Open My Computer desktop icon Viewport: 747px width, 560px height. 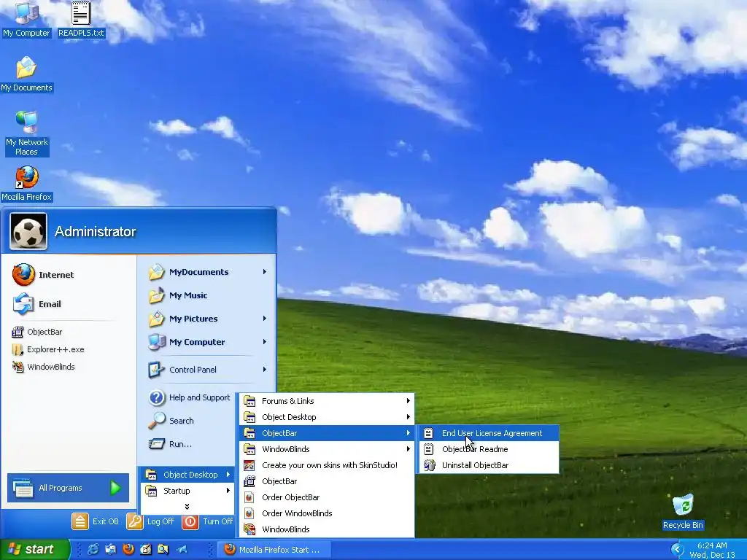click(26, 19)
